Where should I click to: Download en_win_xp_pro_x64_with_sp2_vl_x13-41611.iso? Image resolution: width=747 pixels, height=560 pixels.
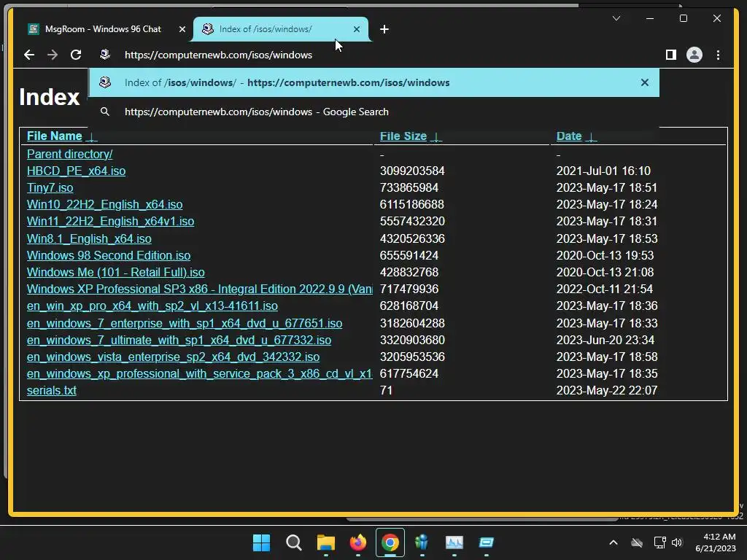152,306
